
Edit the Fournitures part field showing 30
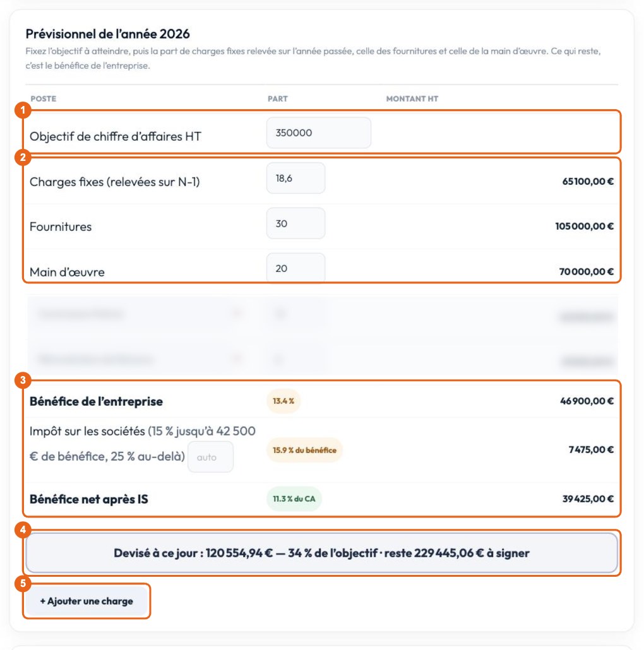click(x=295, y=223)
